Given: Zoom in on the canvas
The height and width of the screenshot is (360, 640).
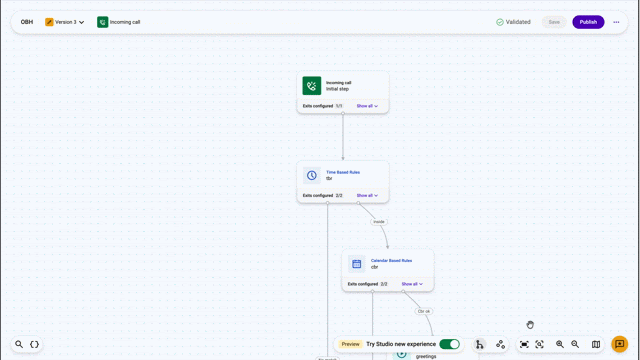Looking at the screenshot, I should [x=560, y=344].
